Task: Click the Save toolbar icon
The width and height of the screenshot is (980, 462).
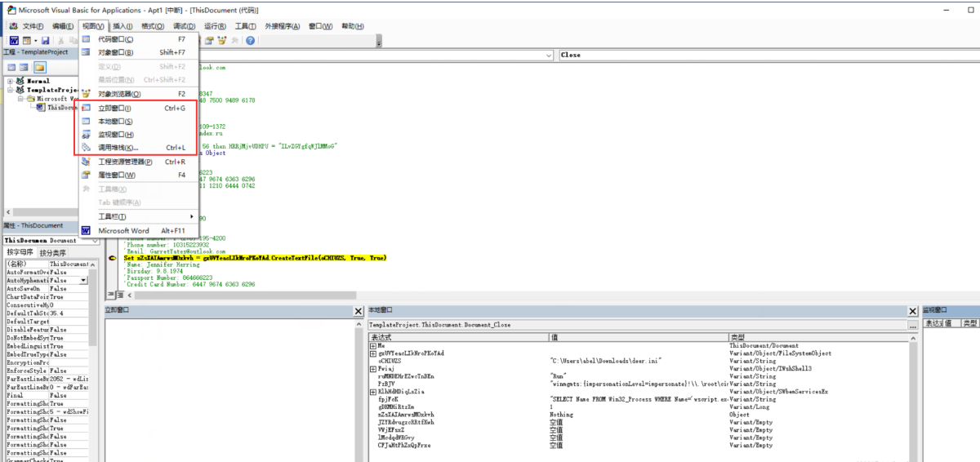Action: click(45, 40)
